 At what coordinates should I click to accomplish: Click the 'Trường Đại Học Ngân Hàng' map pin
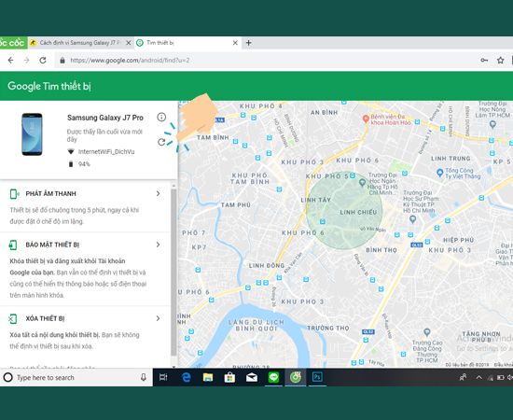coord(362,183)
